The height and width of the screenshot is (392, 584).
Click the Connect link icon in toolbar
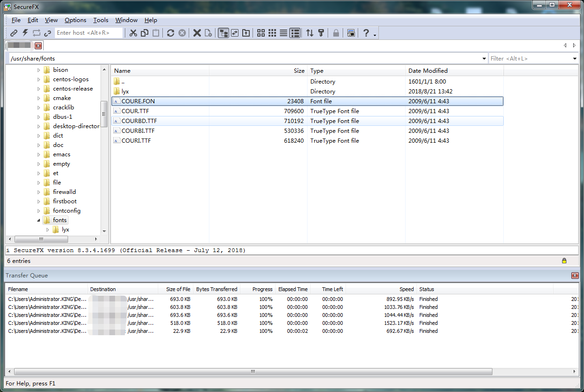coord(14,33)
